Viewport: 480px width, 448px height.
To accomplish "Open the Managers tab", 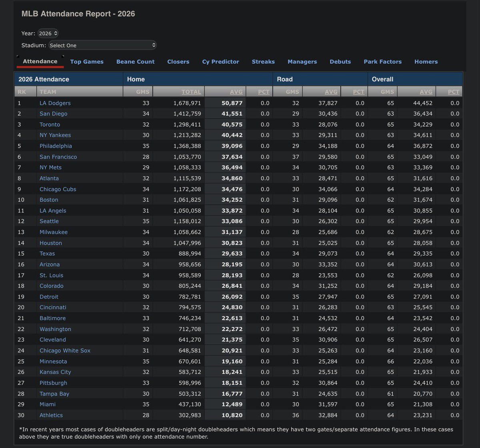I will pyautogui.click(x=302, y=62).
